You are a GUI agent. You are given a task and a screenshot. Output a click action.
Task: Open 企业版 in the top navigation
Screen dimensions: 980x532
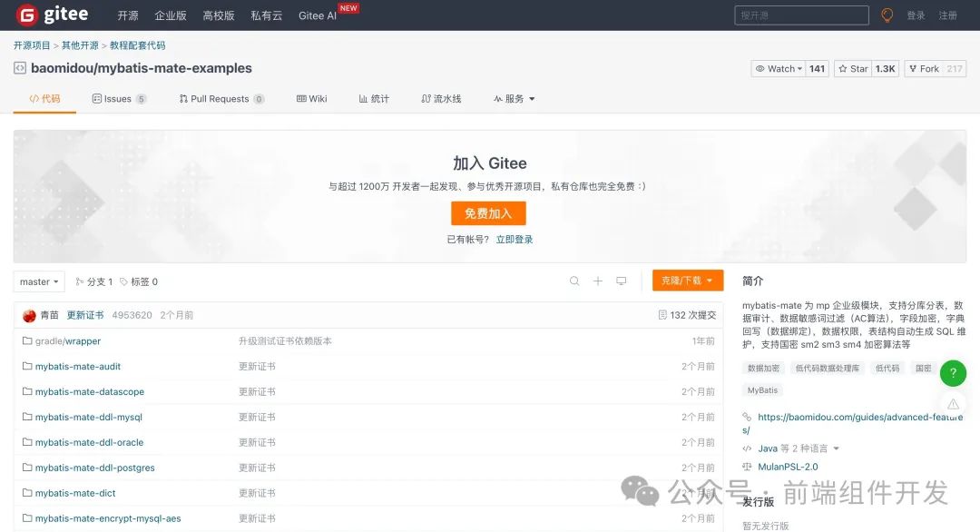click(x=171, y=15)
